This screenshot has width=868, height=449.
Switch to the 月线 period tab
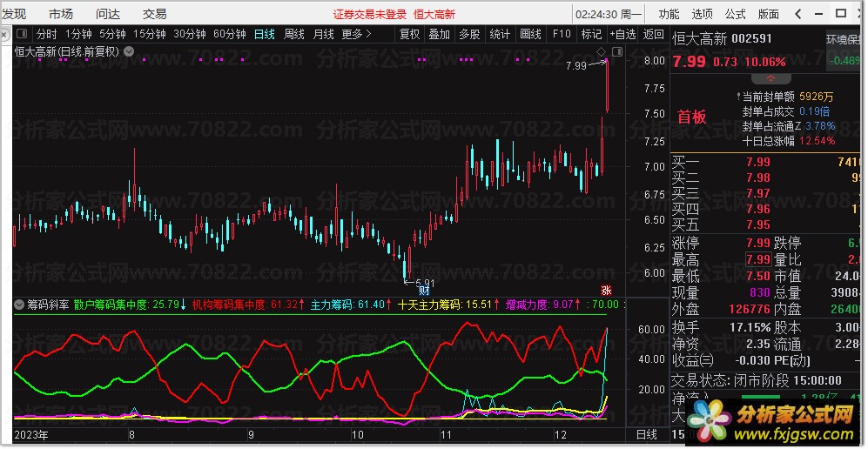pos(323,34)
